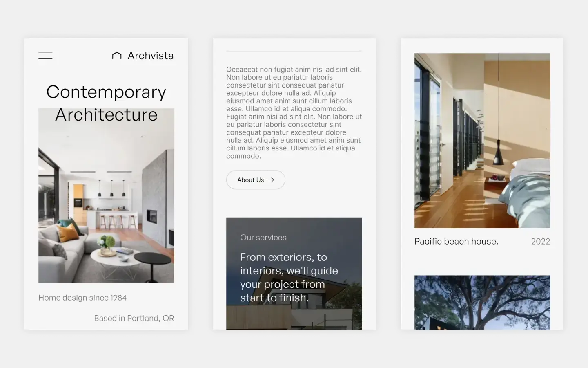Toggle visibility of the services overlay
Image resolution: width=588 pixels, height=368 pixels.
[263, 237]
